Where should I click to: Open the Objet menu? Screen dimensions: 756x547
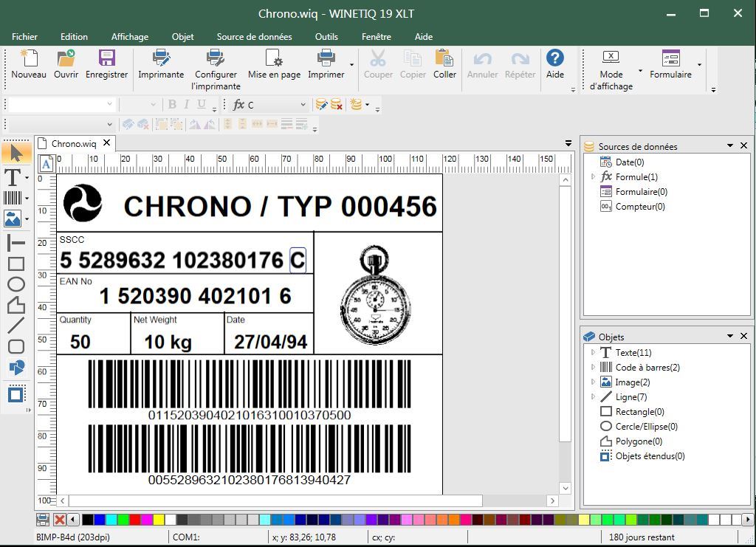tap(183, 37)
